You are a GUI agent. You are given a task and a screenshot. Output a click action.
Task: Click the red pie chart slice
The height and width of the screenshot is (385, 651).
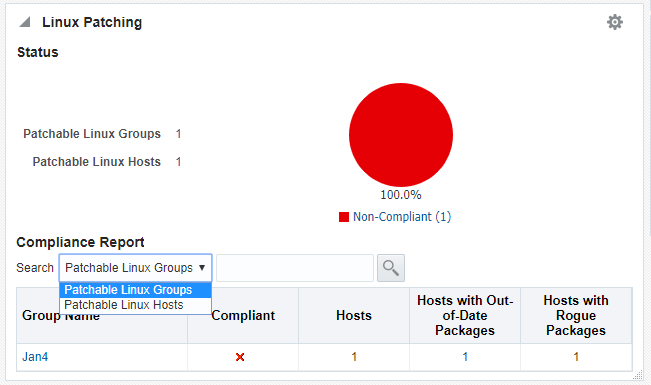tap(401, 135)
